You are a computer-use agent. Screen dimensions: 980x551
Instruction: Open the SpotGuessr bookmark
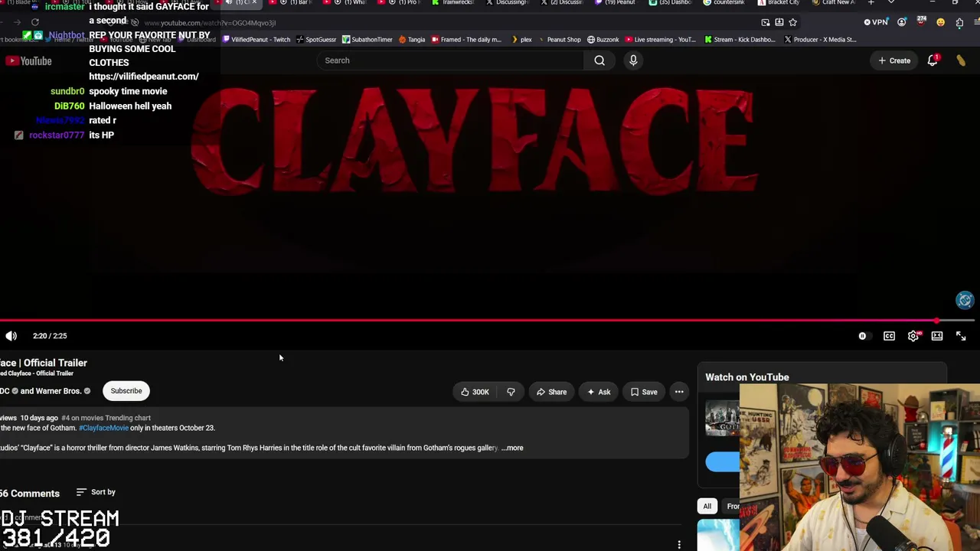coord(316,40)
